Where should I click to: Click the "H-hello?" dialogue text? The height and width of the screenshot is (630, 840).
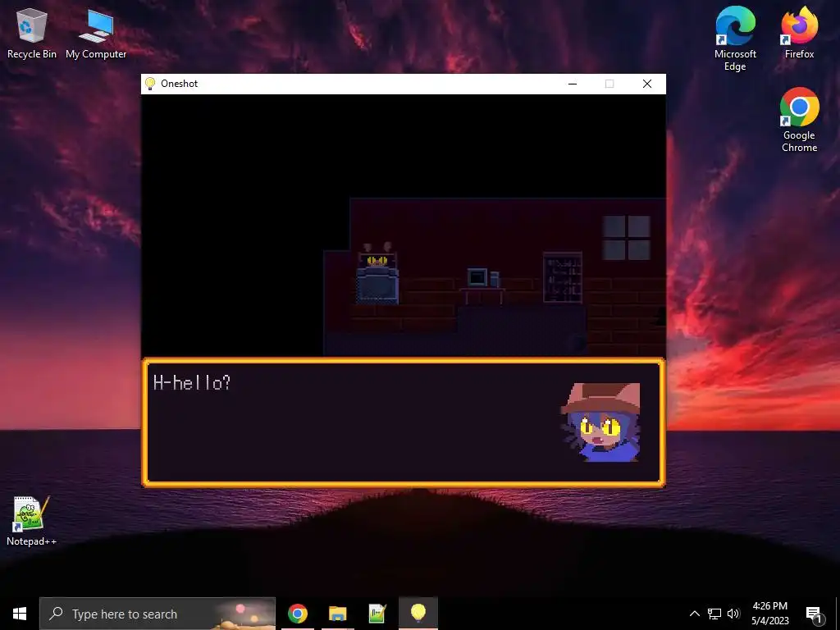click(x=191, y=382)
